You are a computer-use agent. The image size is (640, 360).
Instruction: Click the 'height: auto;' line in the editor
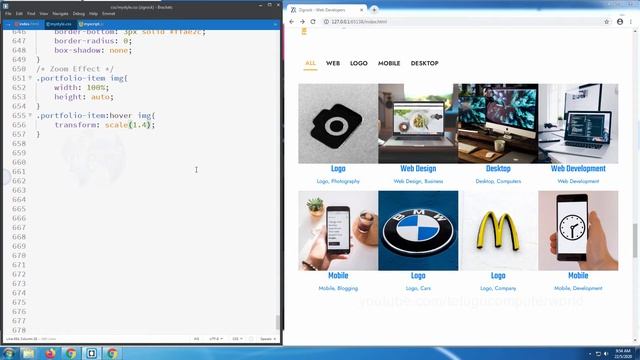[x=84, y=97]
